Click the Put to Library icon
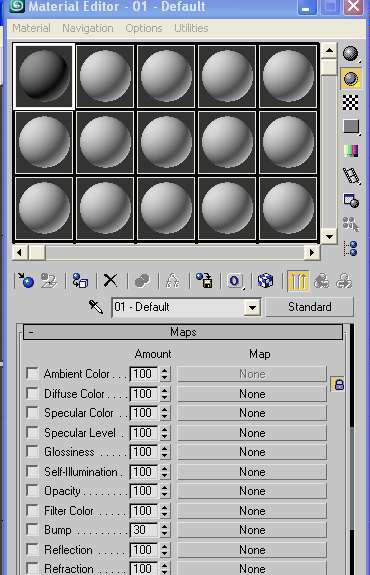Image resolution: width=370 pixels, height=575 pixels. coord(204,281)
